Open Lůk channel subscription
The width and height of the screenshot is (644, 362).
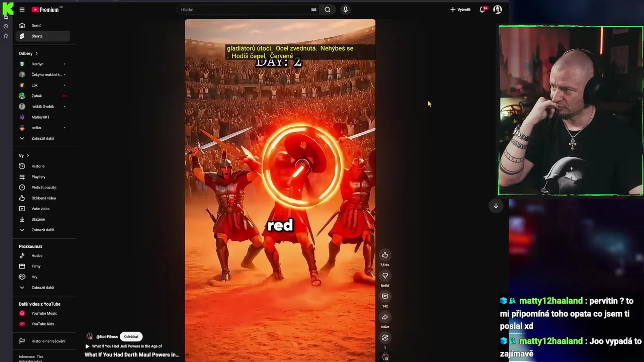[x=43, y=85]
